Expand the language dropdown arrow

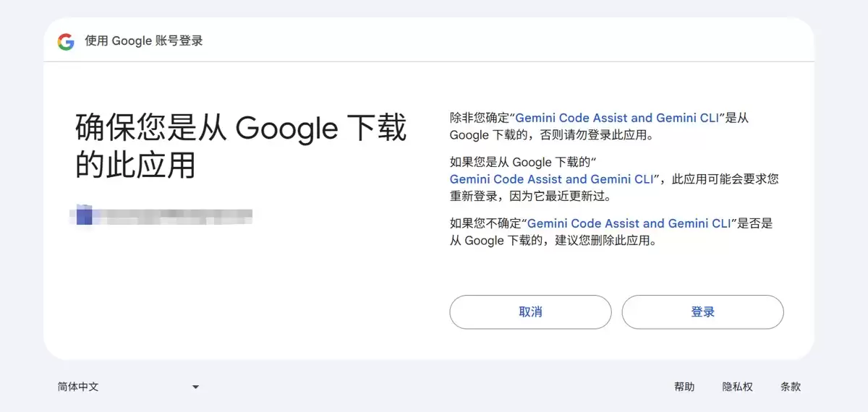pos(195,387)
